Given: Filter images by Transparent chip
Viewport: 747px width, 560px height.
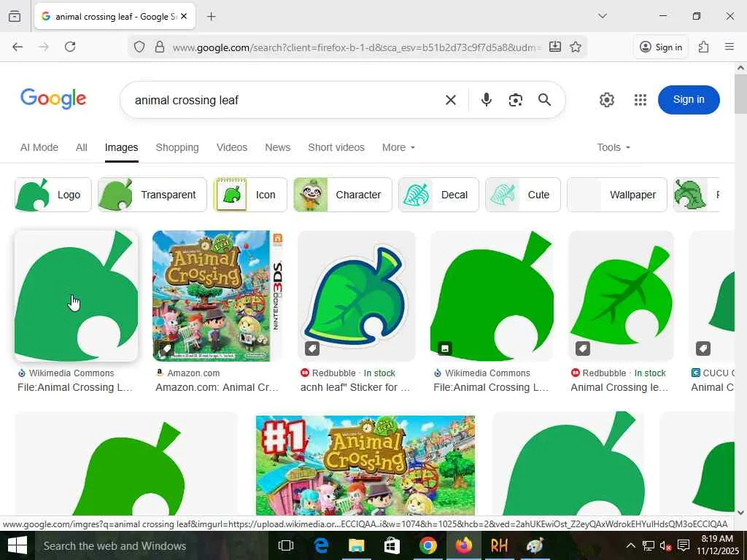Looking at the screenshot, I should tap(152, 195).
